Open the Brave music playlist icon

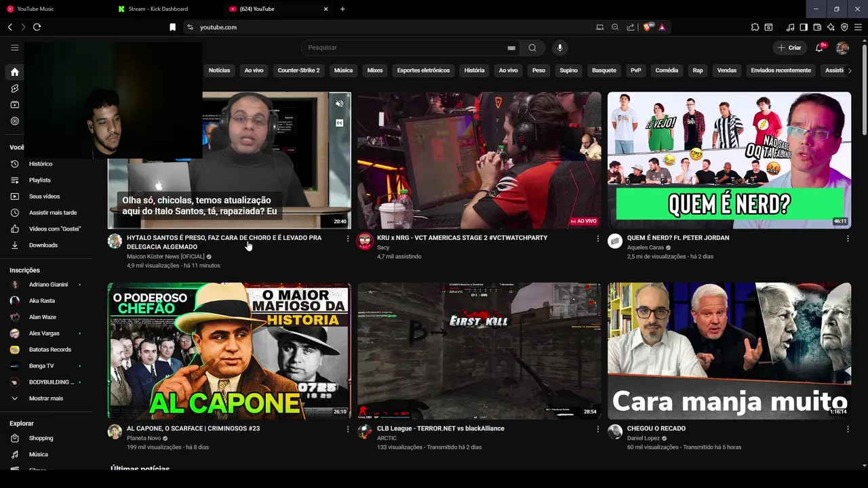[790, 27]
